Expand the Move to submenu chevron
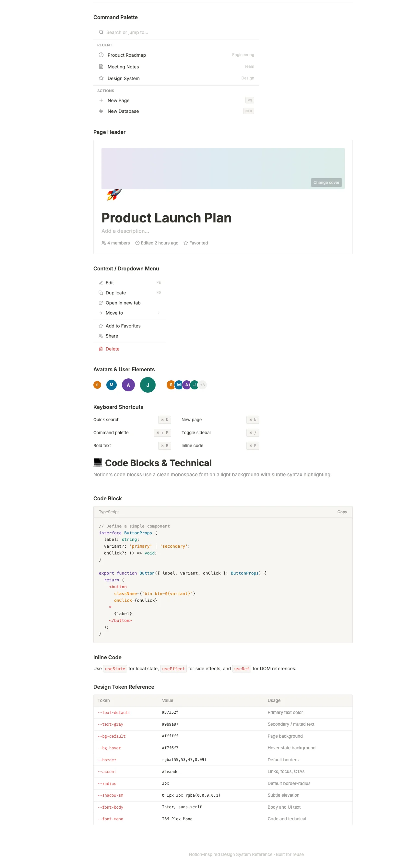This screenshot has height=868, width=415. [159, 313]
